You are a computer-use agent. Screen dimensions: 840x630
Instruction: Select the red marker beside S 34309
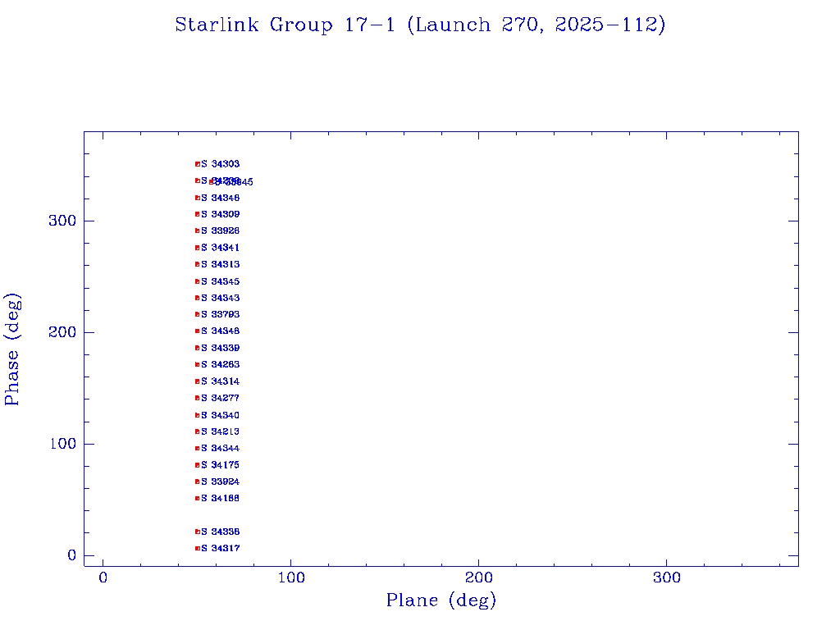pyautogui.click(x=198, y=214)
